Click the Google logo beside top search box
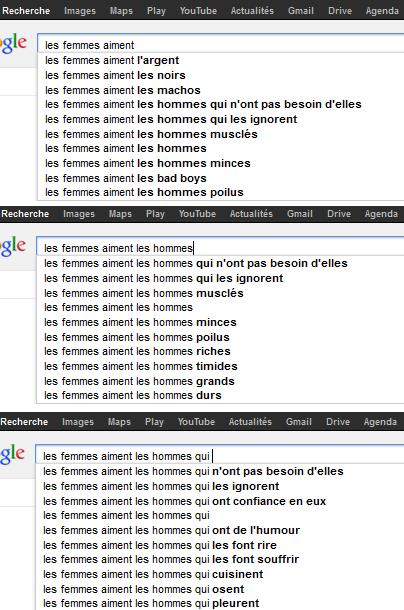 point(13,43)
